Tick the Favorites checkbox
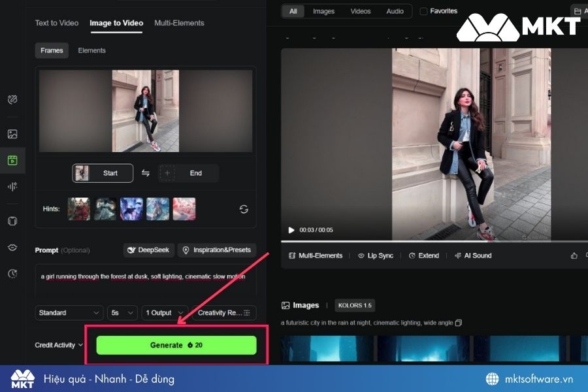 [x=423, y=11]
